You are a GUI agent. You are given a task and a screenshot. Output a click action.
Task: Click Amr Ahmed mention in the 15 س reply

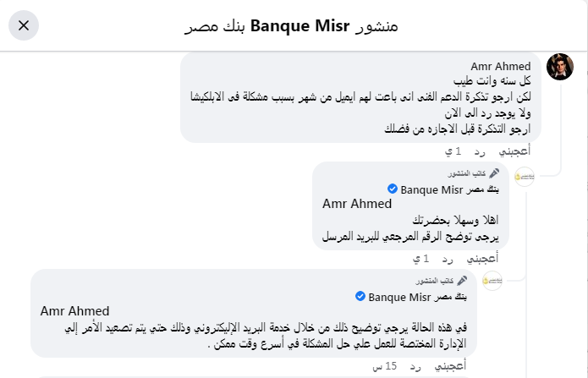(74, 311)
